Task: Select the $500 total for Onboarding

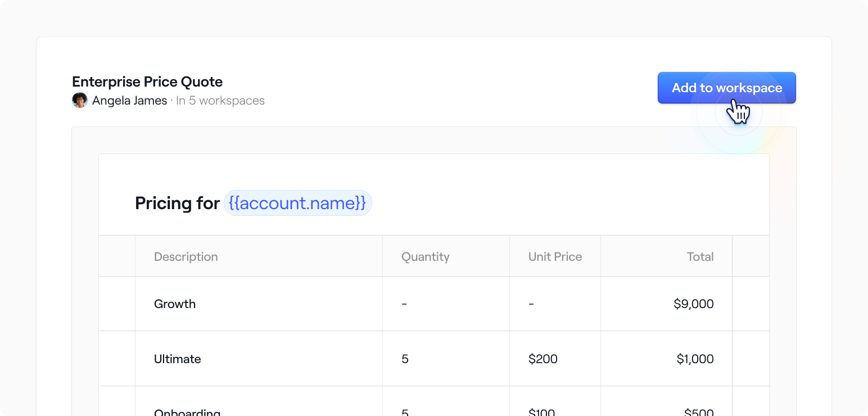Action: coord(699,412)
